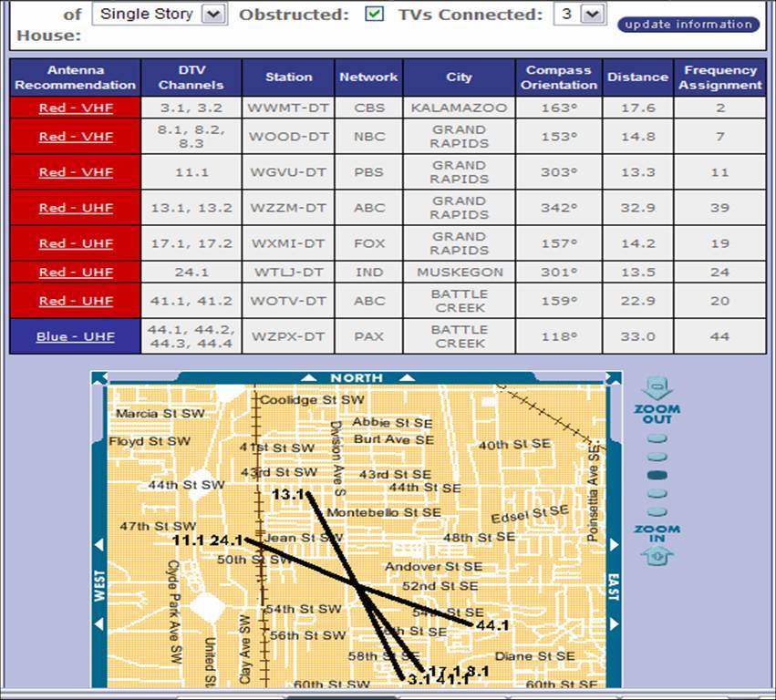Click the KALAMAZOO city cell
Viewport: 776px width, 700px height.
pyautogui.click(x=460, y=108)
